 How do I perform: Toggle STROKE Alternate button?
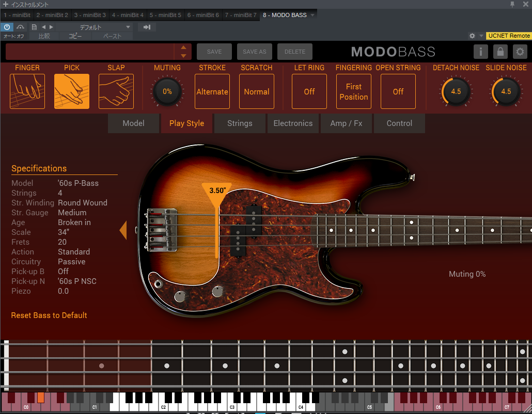point(212,91)
